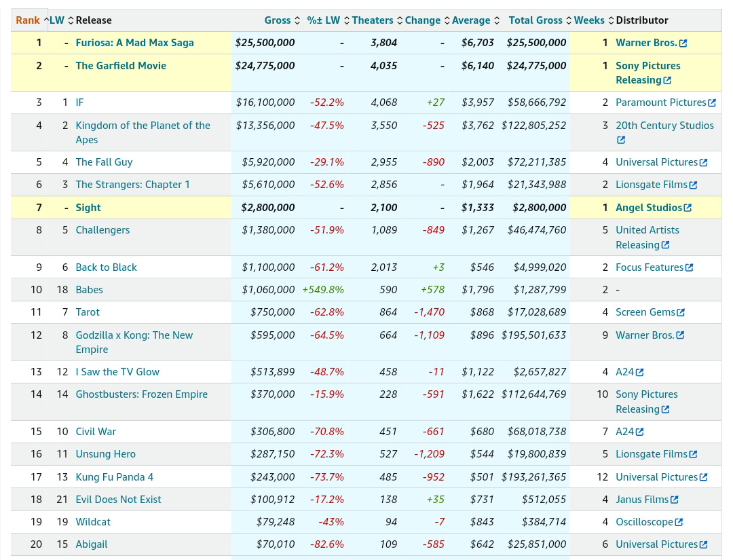Open external link icon after Sony Pictures Releasing for Ghostbusters
The height and width of the screenshot is (560, 733).
pos(665,409)
